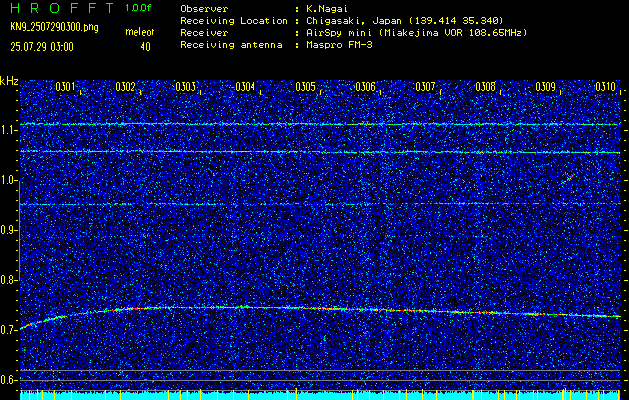Click the 0310 time marker
629x400 pixels.
(x=605, y=87)
